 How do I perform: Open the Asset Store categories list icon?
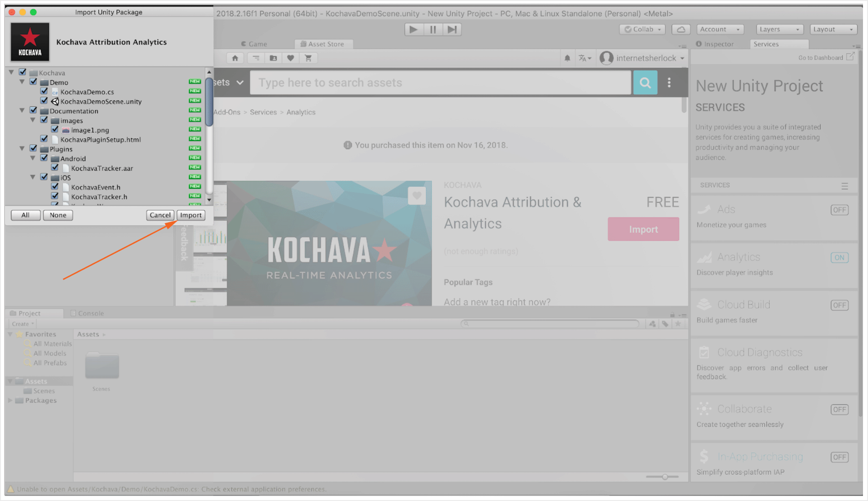256,58
